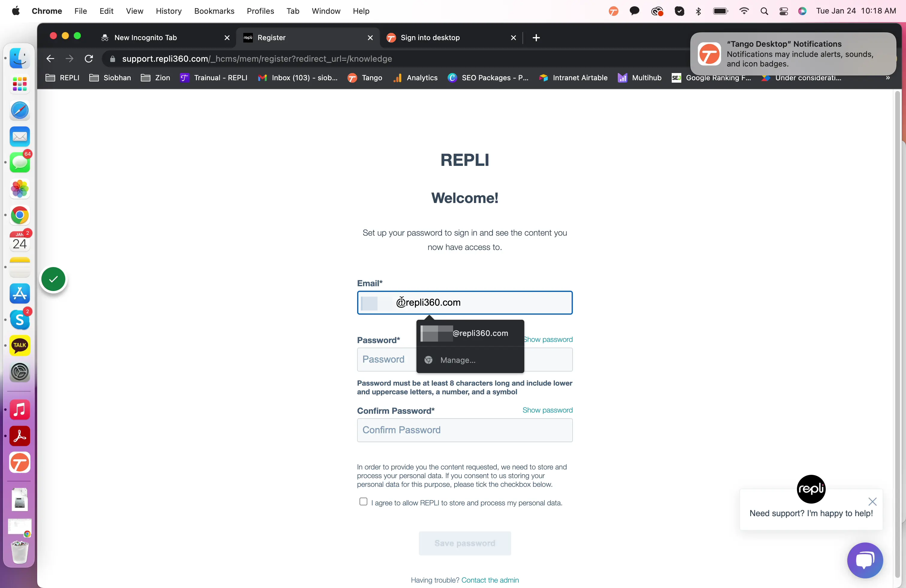Open the Mail app in the Dock
906x588 pixels.
tap(20, 137)
